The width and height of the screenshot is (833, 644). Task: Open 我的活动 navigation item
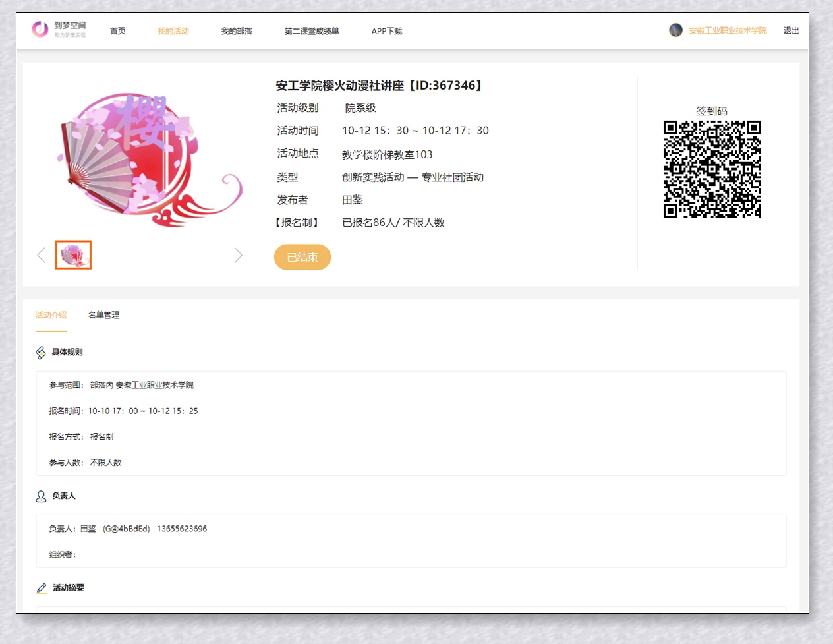(x=173, y=31)
